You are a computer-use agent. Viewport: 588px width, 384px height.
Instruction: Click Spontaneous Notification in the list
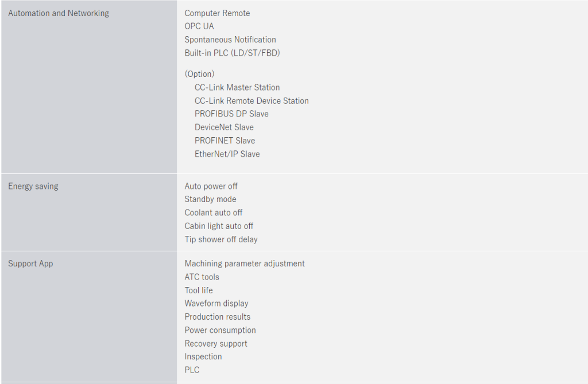(x=230, y=40)
